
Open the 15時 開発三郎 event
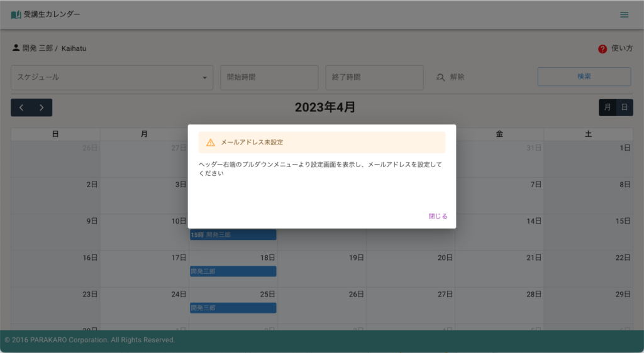(233, 235)
